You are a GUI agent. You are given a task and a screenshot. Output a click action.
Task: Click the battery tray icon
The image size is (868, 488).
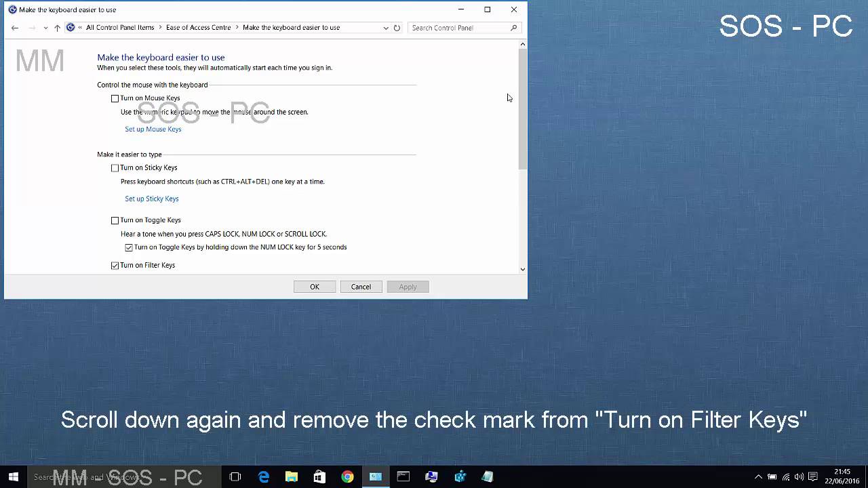(x=772, y=477)
